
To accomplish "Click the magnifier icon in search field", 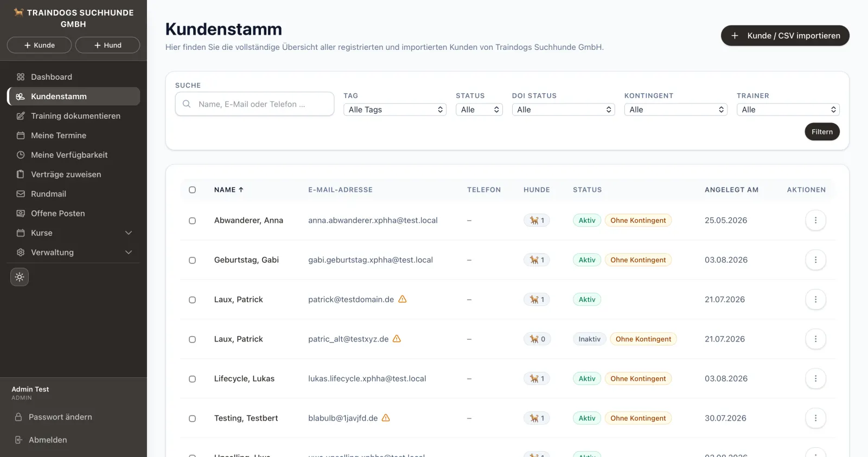I will [x=187, y=104].
